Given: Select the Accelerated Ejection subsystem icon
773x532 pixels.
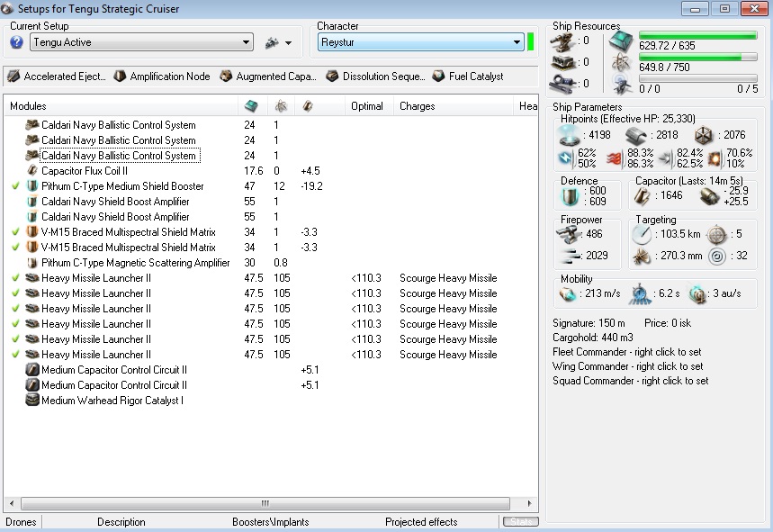Looking at the screenshot, I should click(13, 77).
